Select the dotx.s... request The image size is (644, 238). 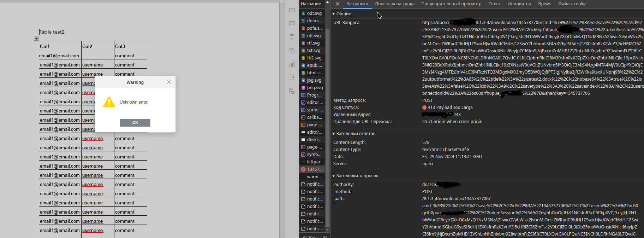tap(312, 21)
